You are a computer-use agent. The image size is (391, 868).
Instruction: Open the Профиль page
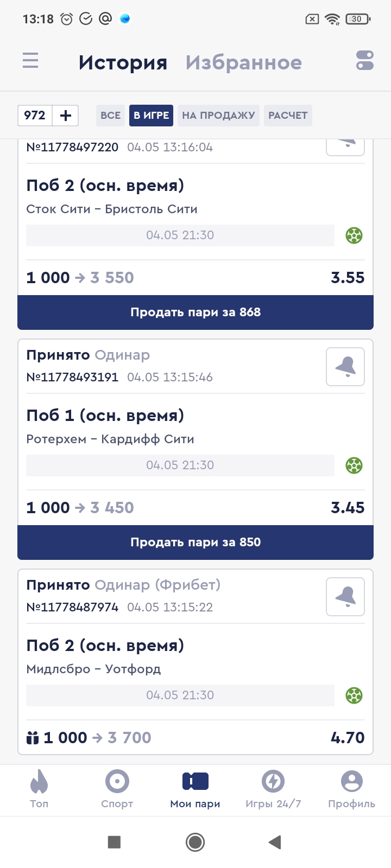coord(351,789)
